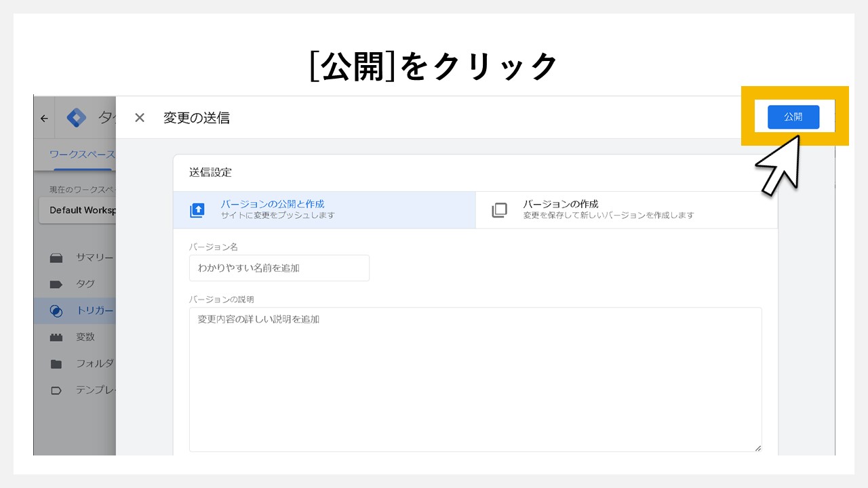Select the 変更の送信 header title
This screenshot has width=868, height=488.
coord(196,117)
